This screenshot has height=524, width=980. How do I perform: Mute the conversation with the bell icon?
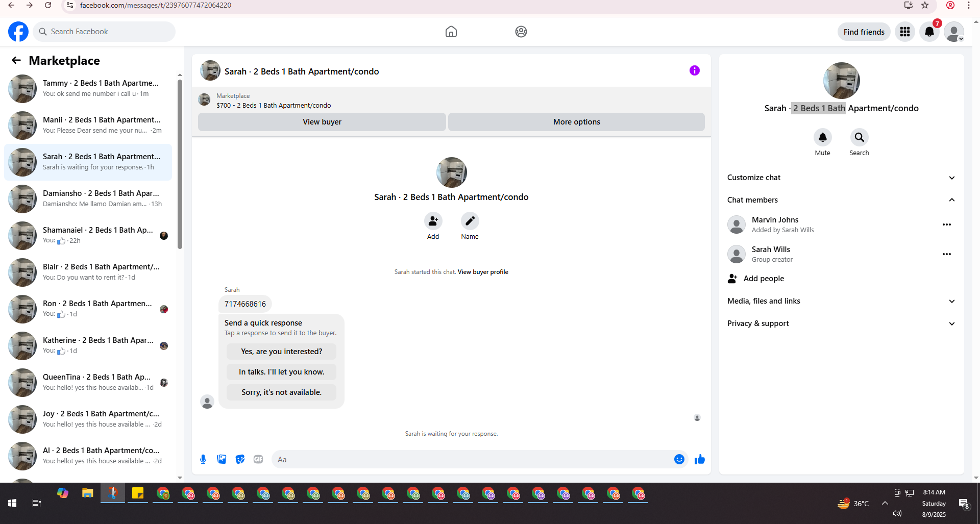pos(823,137)
